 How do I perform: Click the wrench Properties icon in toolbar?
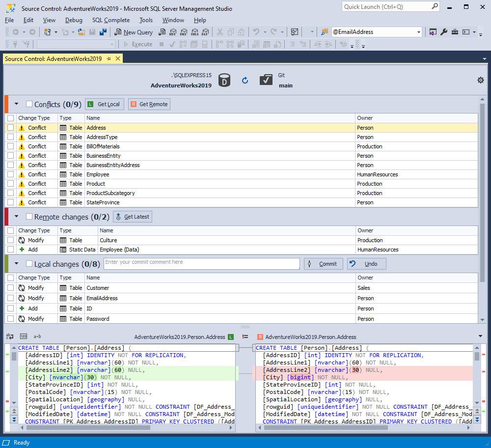pos(444,32)
